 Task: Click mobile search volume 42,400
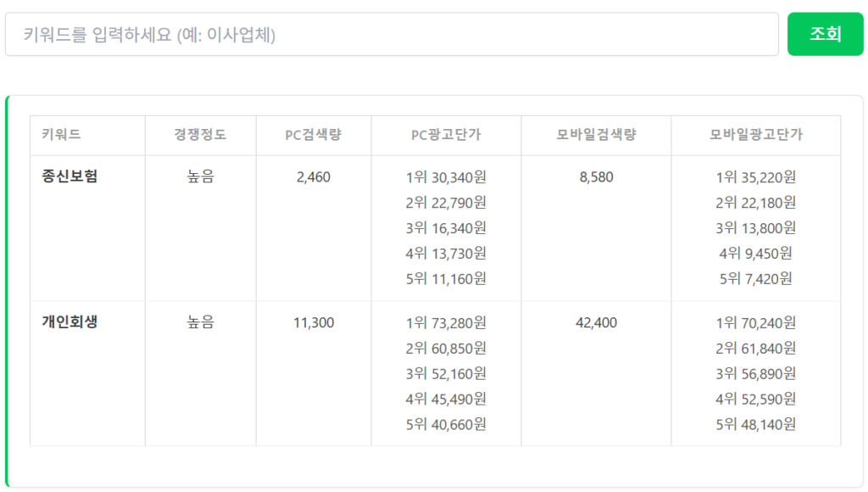point(596,322)
